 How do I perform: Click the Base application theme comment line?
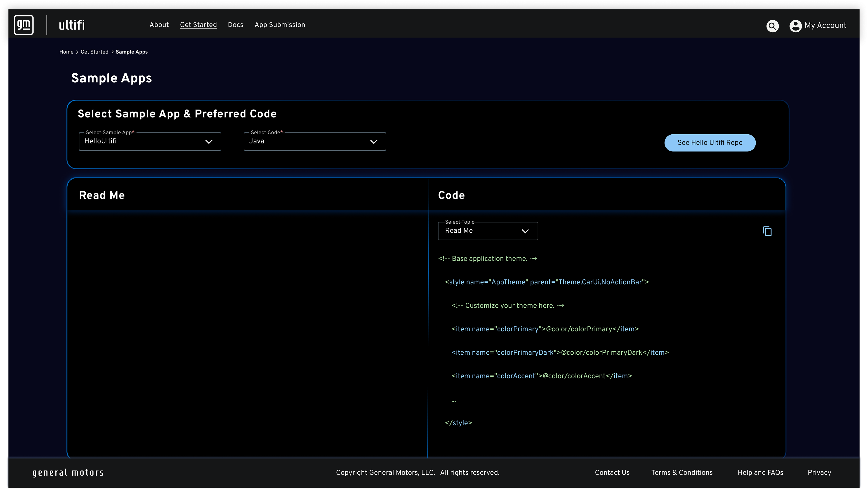488,259
